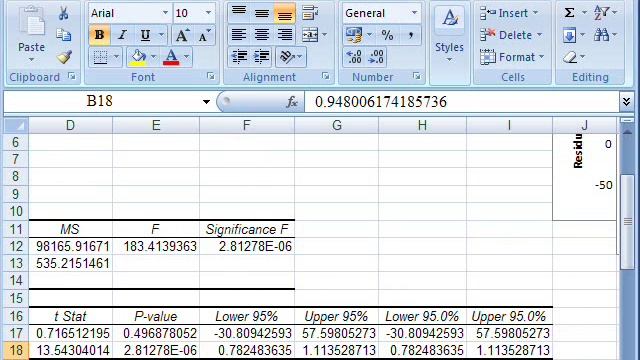Open the Merge and Center dropdown arrow
640x360 pixels.
[324, 35]
